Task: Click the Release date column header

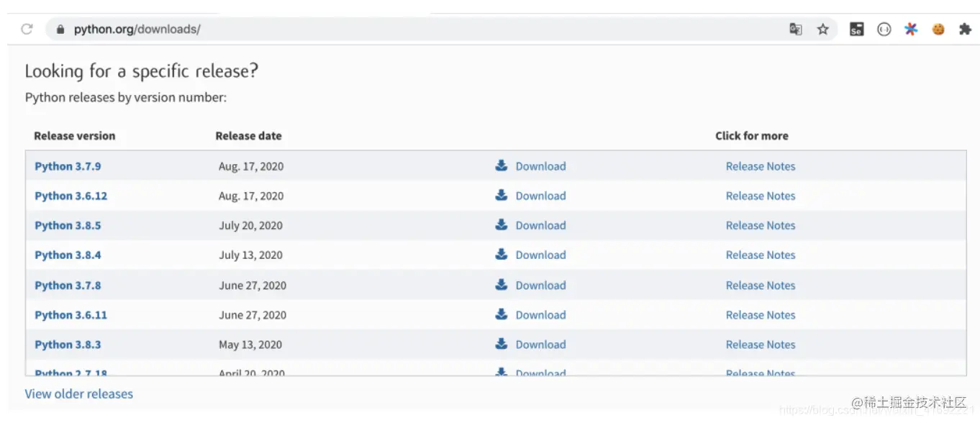Action: click(x=248, y=136)
